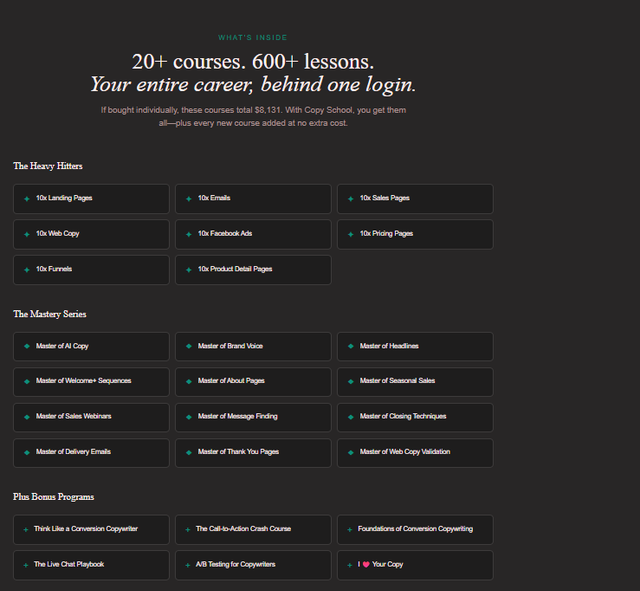Select the 10x Sales Pages course text
Screen dimensions: 640x591
point(384,198)
